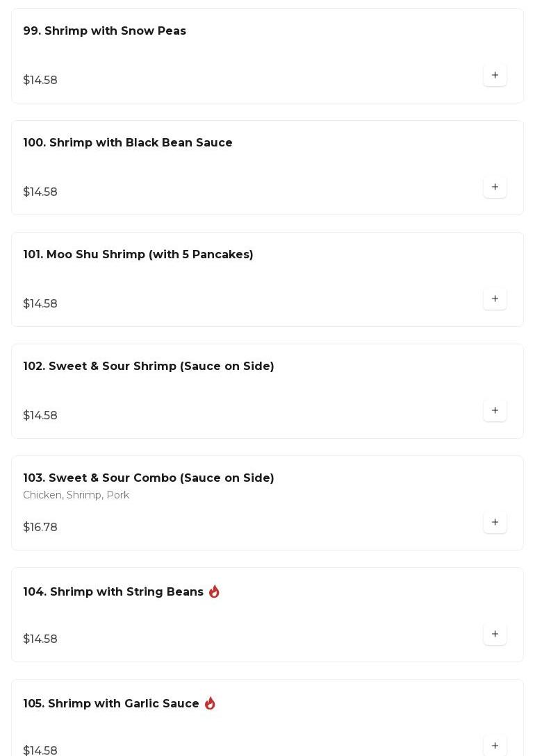The image size is (535, 756).
Task: Add Shrimp with Garlic Sauce to cart
Action: coord(495,745)
